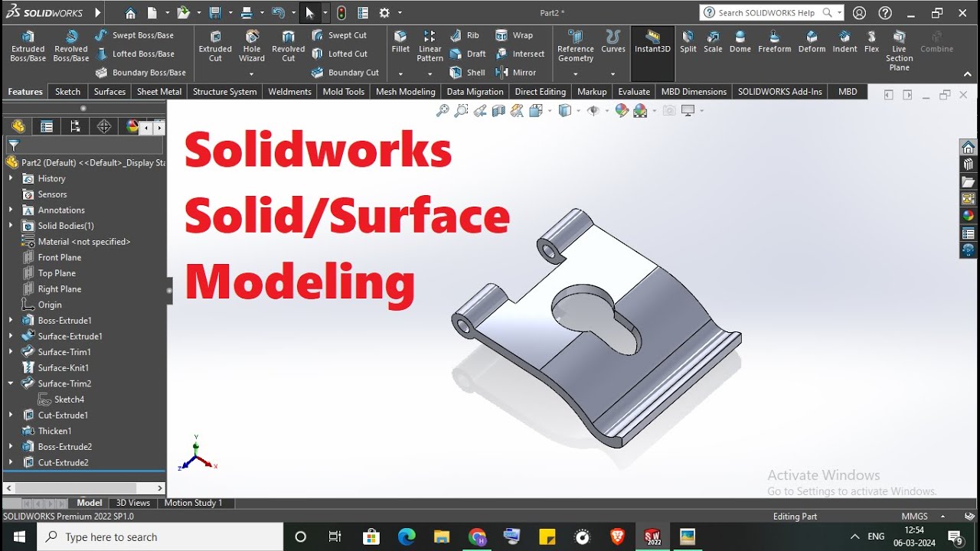980x551 pixels.
Task: Open the DimXpertManager tab icon
Action: point(104,126)
